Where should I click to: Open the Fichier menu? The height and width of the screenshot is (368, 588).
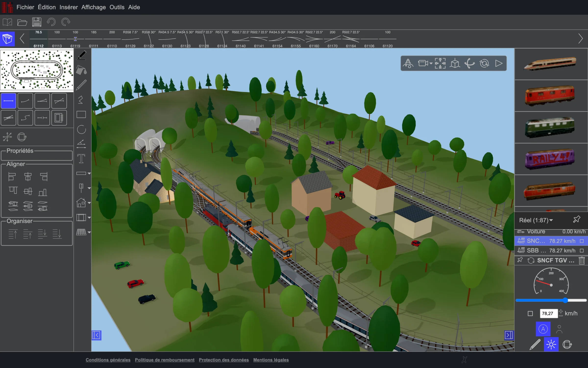[25, 7]
